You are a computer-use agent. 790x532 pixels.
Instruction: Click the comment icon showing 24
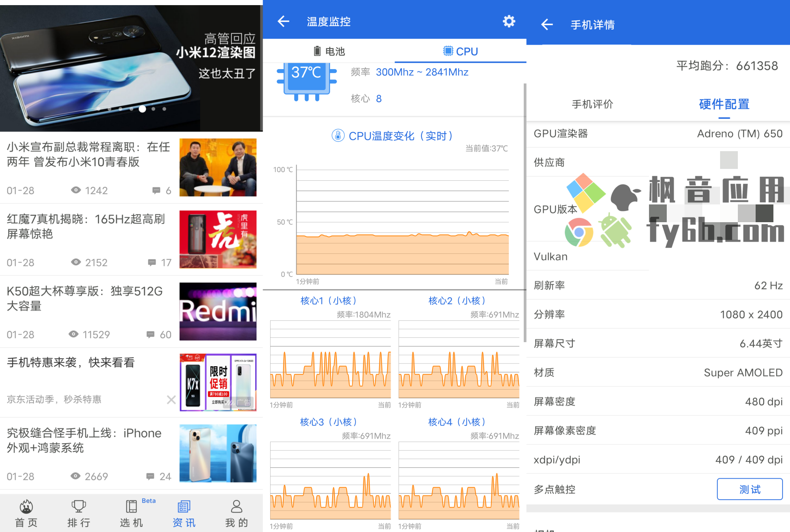(150, 476)
